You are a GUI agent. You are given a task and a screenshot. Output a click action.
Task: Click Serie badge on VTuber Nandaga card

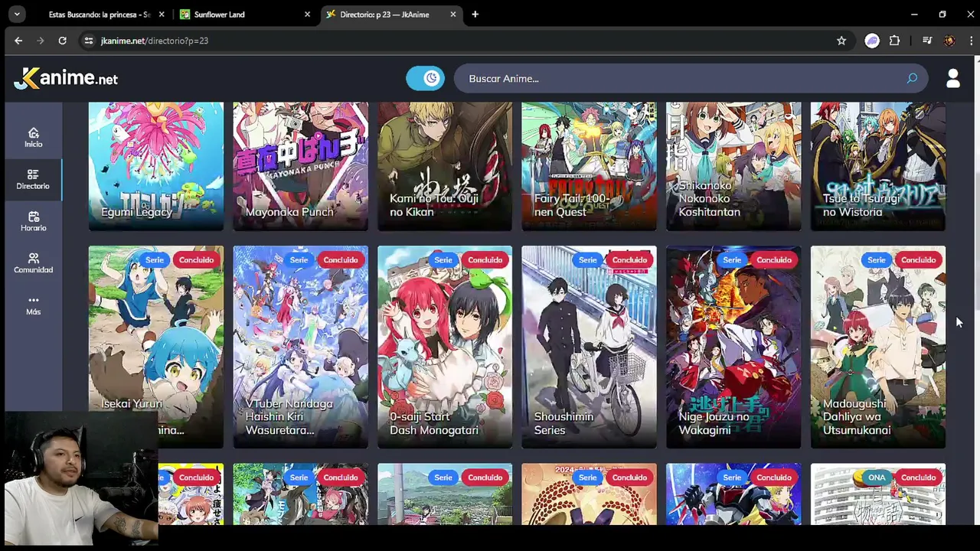[299, 260]
